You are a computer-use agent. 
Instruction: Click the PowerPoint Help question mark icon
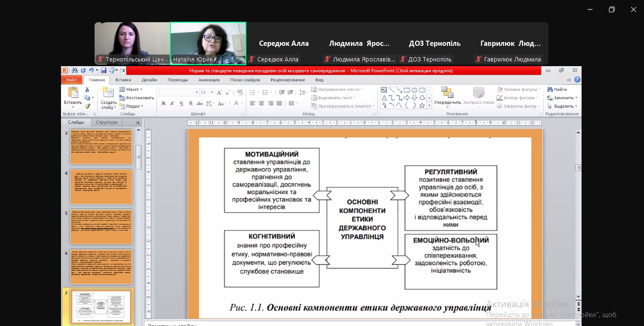577,80
